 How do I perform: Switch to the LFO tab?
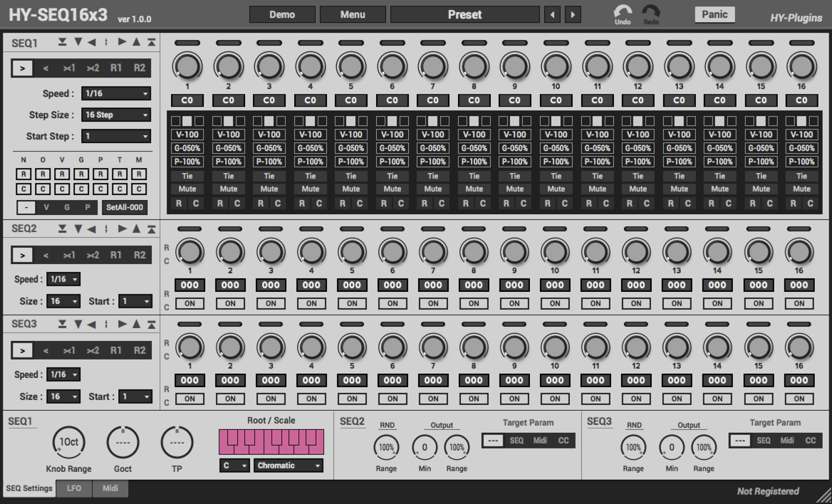(x=73, y=488)
